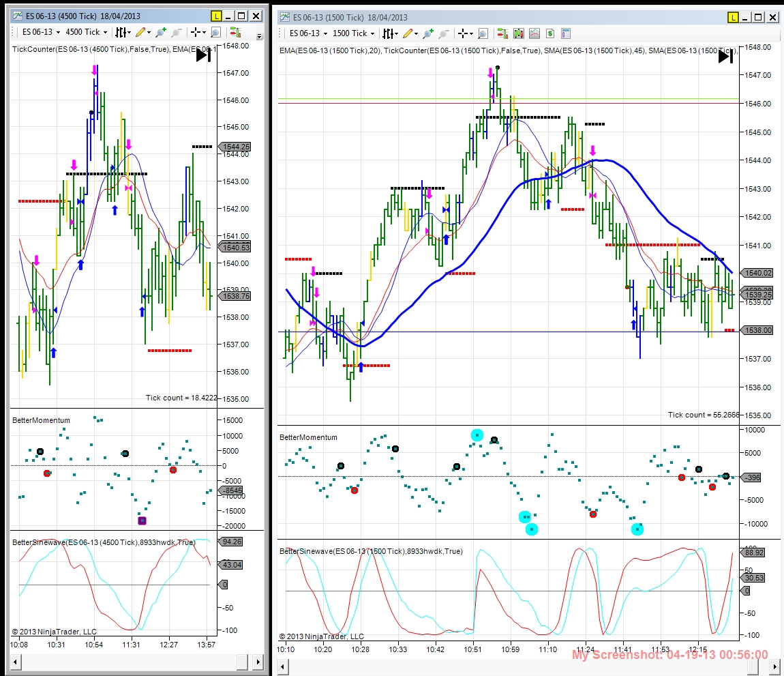Open ES 06-13 instrument dropdown in 4500 Tick window
784x676 pixels.
[41, 32]
